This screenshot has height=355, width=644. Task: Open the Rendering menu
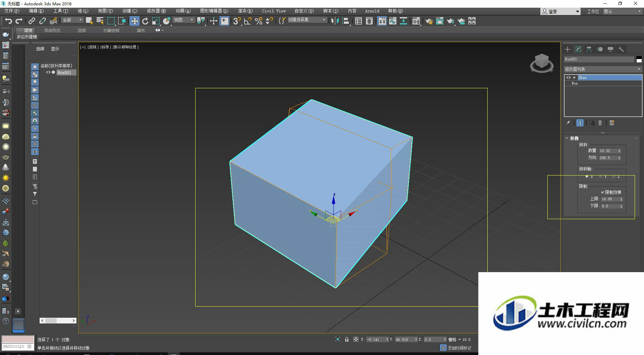click(x=245, y=11)
